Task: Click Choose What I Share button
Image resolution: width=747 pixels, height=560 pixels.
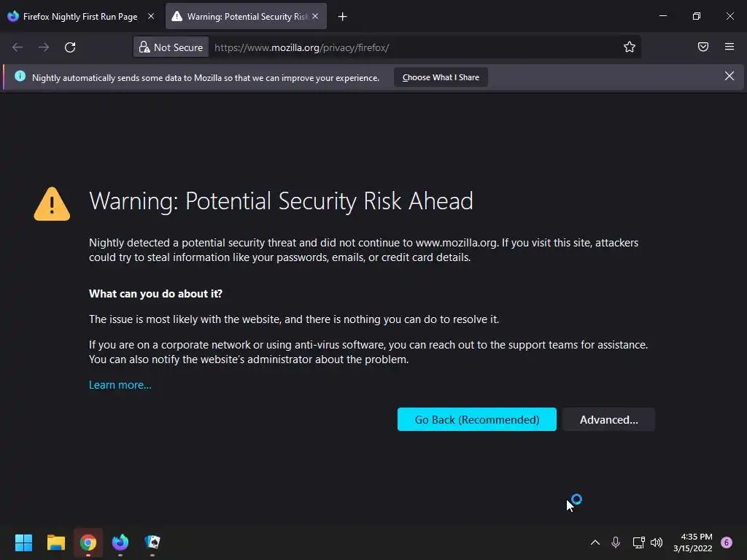Action: pos(441,77)
